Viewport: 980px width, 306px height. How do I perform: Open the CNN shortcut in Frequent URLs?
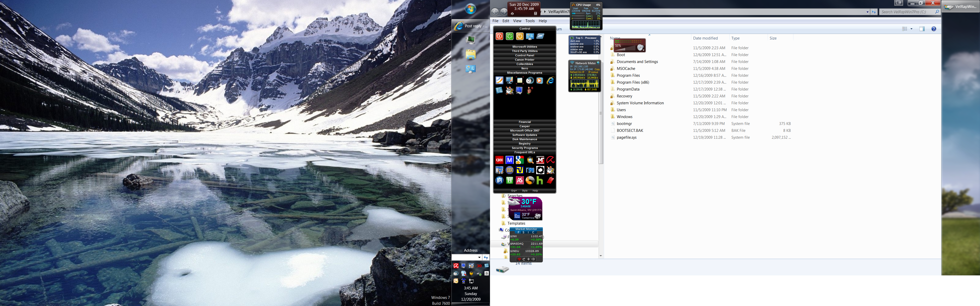click(x=499, y=160)
